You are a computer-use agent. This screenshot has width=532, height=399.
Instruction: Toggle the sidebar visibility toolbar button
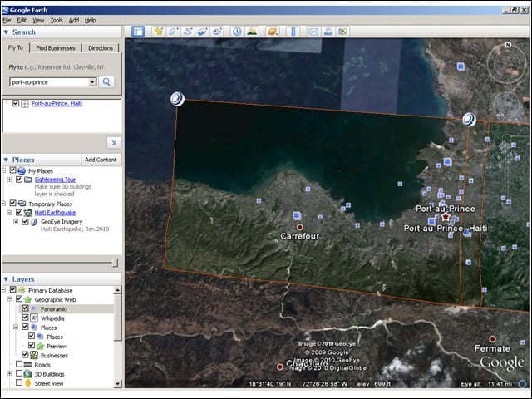coord(138,32)
